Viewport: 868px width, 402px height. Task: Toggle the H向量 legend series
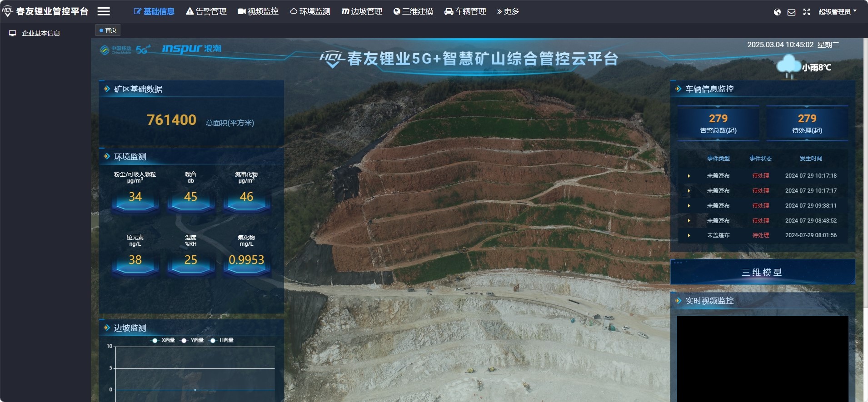click(221, 340)
